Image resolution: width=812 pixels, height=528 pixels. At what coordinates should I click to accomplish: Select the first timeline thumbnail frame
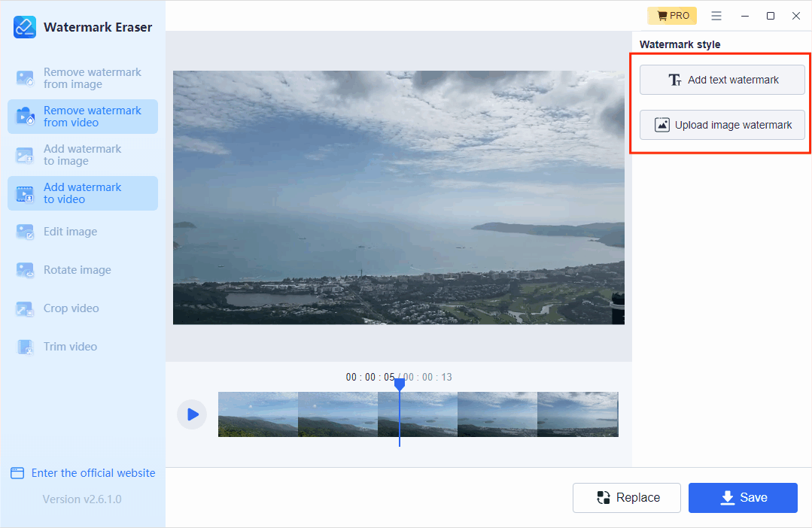point(257,414)
